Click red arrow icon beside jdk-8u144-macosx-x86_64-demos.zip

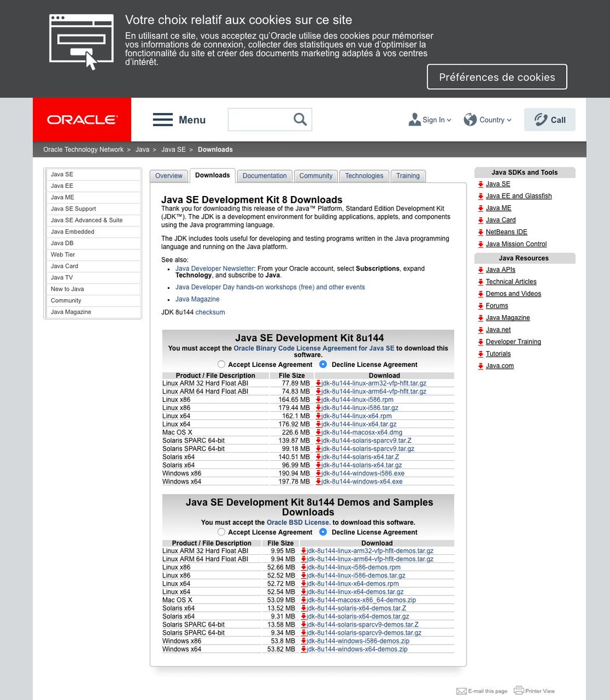tap(304, 600)
